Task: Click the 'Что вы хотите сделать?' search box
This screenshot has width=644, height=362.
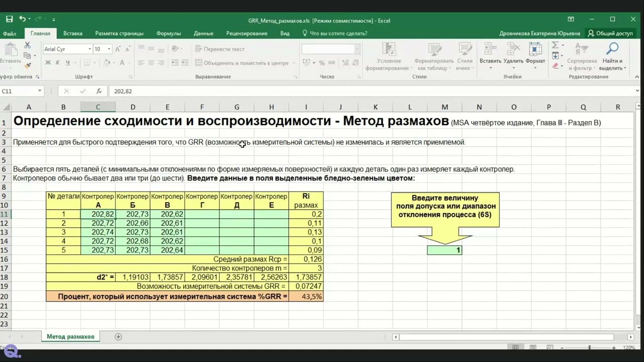Action: [x=335, y=34]
